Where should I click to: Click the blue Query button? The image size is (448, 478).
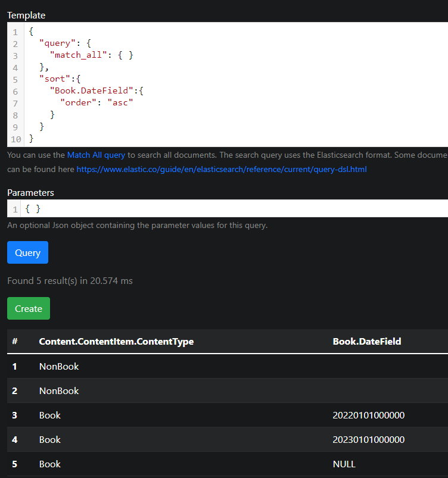pos(27,252)
